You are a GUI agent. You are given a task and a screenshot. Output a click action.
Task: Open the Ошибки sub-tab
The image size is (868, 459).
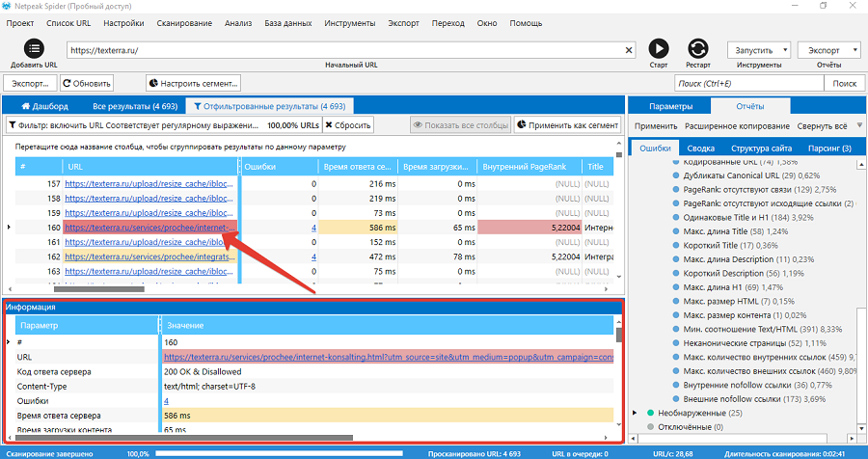coord(655,148)
